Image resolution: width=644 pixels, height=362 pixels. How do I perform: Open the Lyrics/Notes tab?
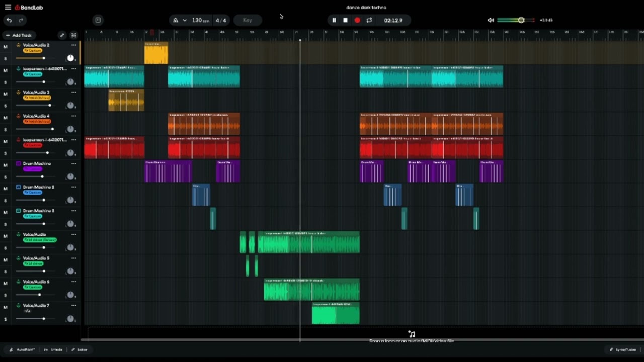[623, 349]
